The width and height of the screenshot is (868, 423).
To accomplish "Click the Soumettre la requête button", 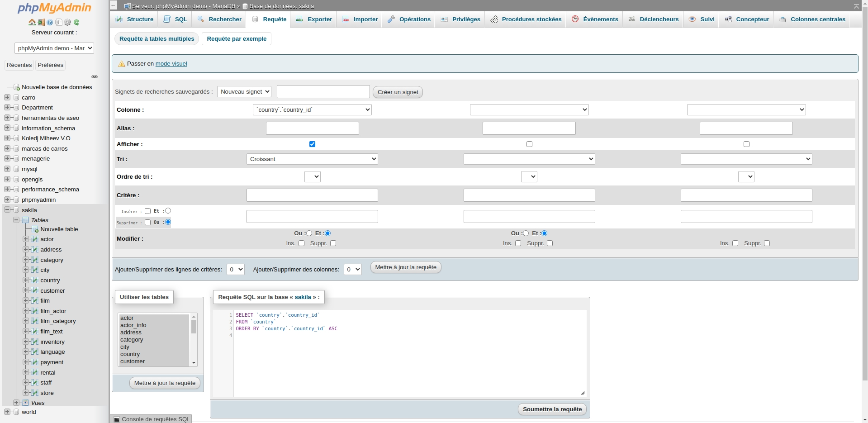I will point(552,409).
